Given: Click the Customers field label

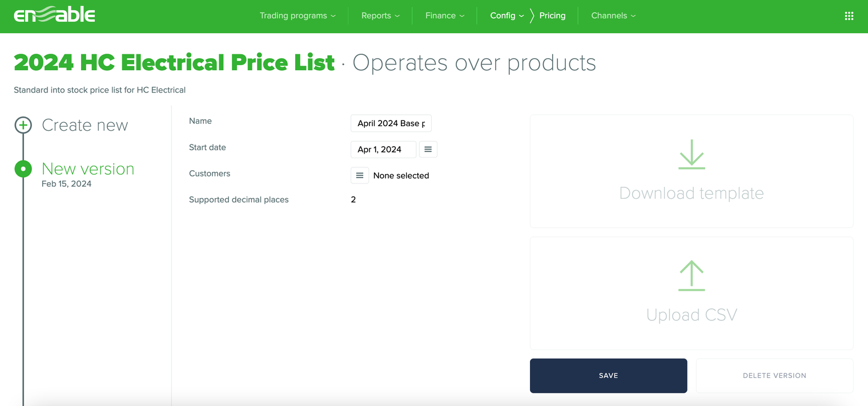Looking at the screenshot, I should pyautogui.click(x=210, y=174).
